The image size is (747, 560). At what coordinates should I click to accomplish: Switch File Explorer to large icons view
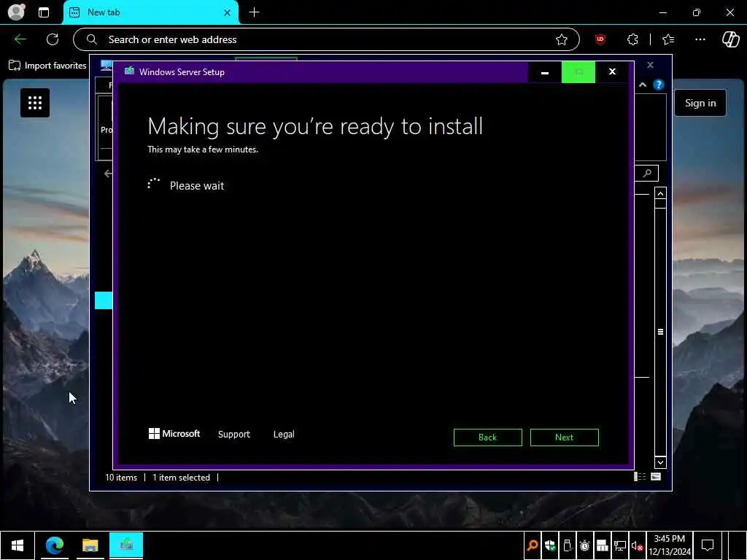[656, 477]
